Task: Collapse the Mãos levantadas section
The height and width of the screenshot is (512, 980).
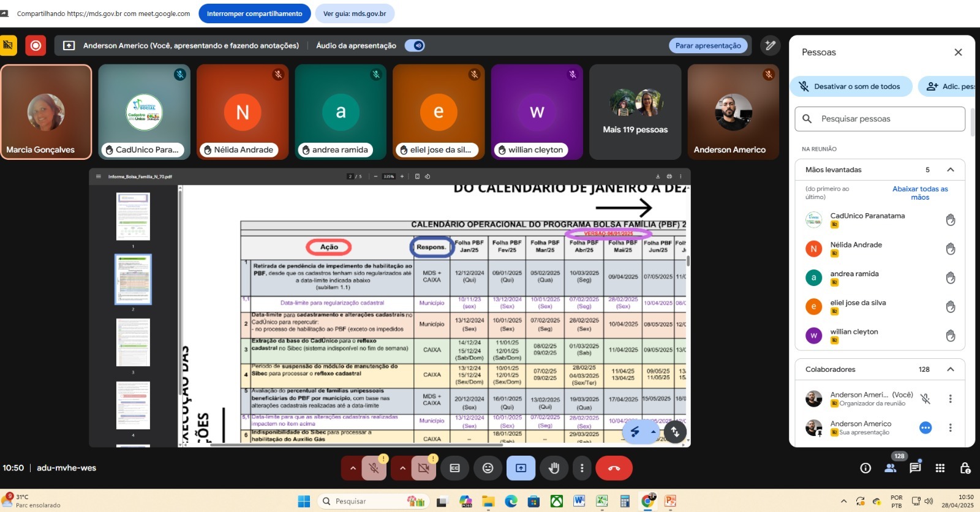Action: tap(951, 170)
